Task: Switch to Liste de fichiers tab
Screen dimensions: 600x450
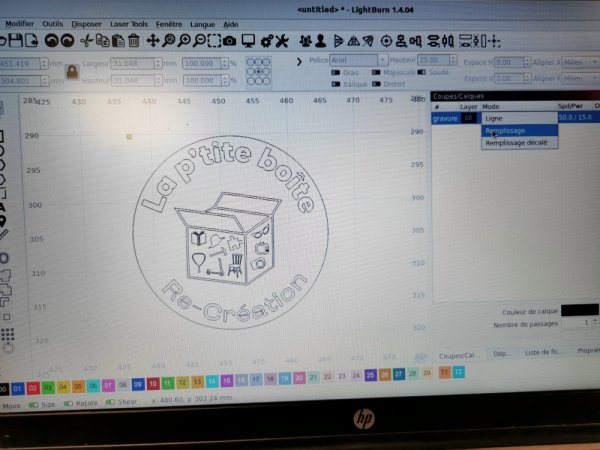Action: pyautogui.click(x=545, y=353)
